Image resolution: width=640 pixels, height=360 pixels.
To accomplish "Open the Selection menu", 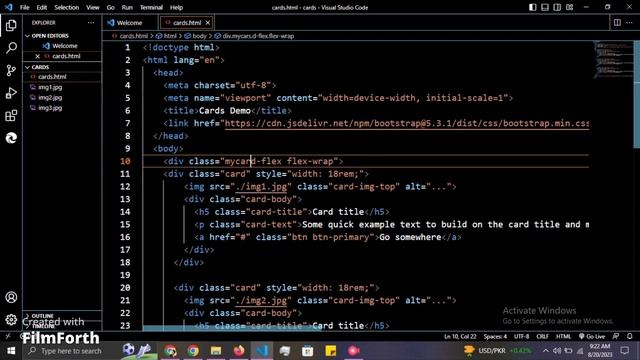I will (67, 7).
